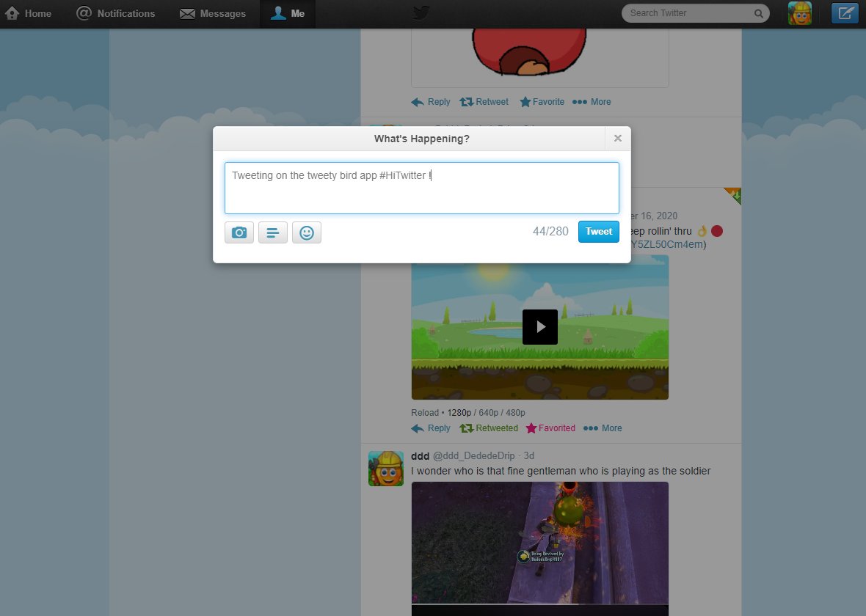Click the compose tweet icon in header
Image resolution: width=866 pixels, height=616 pixels.
coord(845,13)
